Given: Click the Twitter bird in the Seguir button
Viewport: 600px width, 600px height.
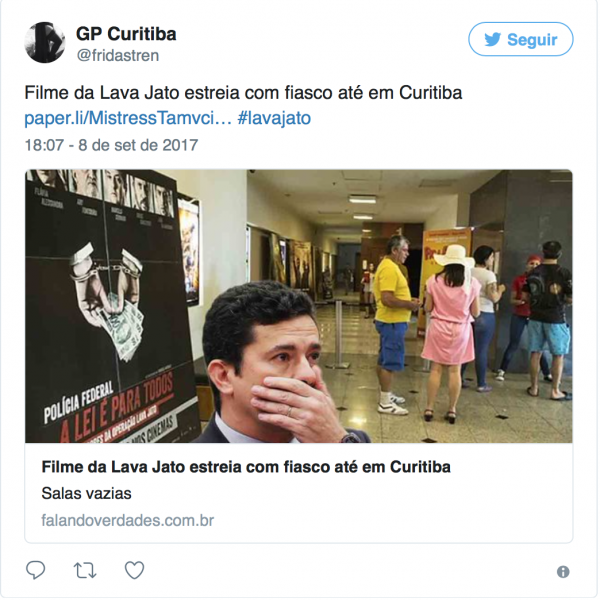Looking at the screenshot, I should [492, 39].
